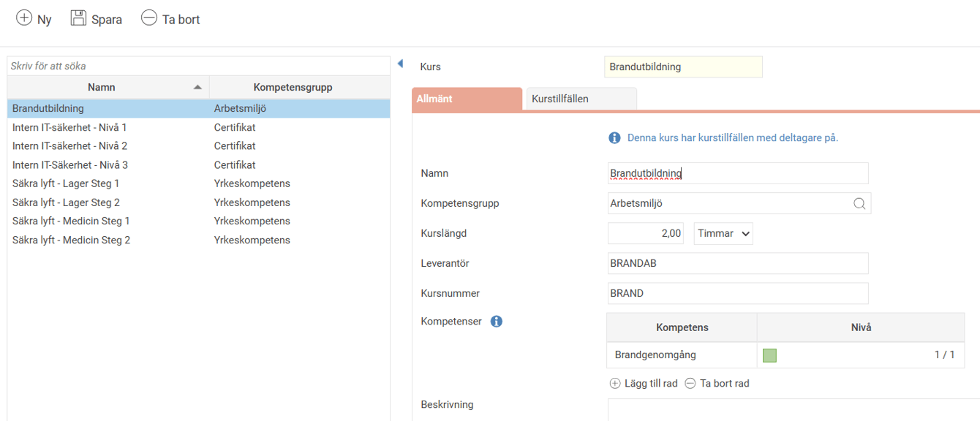The height and width of the screenshot is (421, 980).
Task: Add a row with Lägg till rad
Action: pos(644,383)
